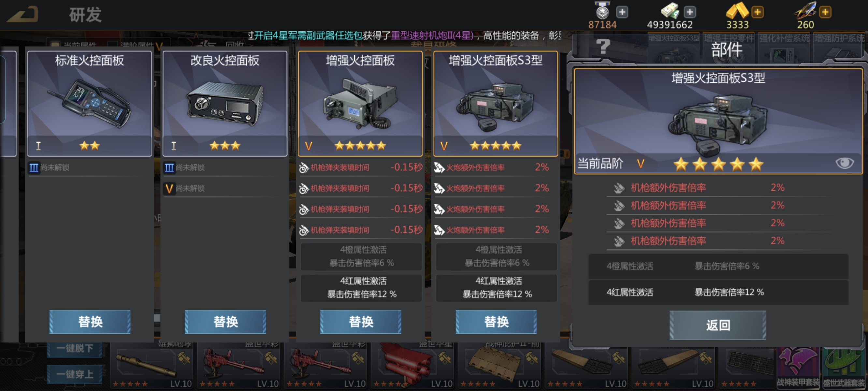This screenshot has height=391, width=868.
Task: Add rocket currency with plus icon
Action: point(825,12)
